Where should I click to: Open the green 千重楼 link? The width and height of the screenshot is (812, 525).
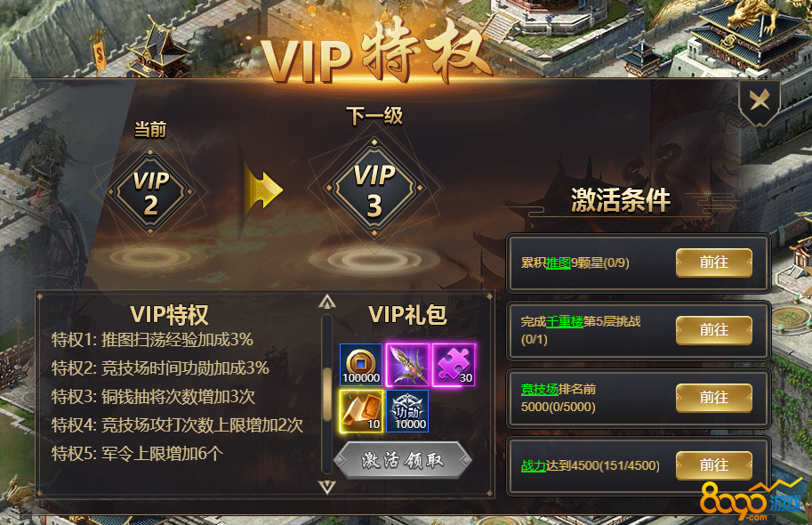point(565,322)
